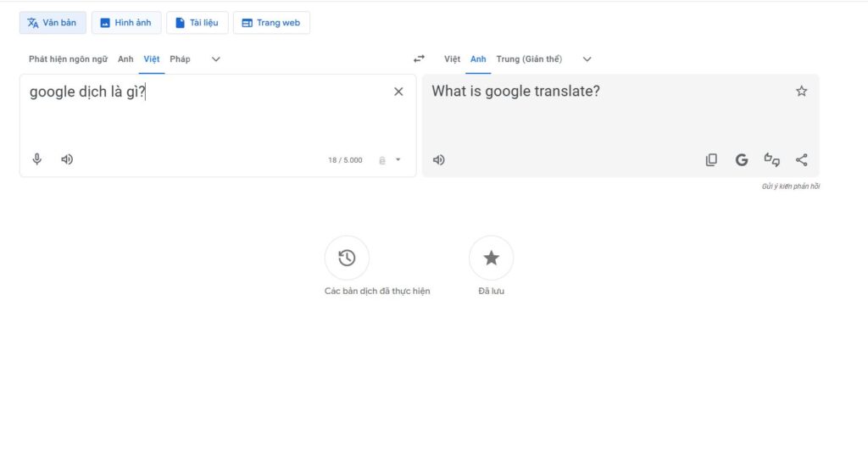Share the translation result

pyautogui.click(x=802, y=160)
